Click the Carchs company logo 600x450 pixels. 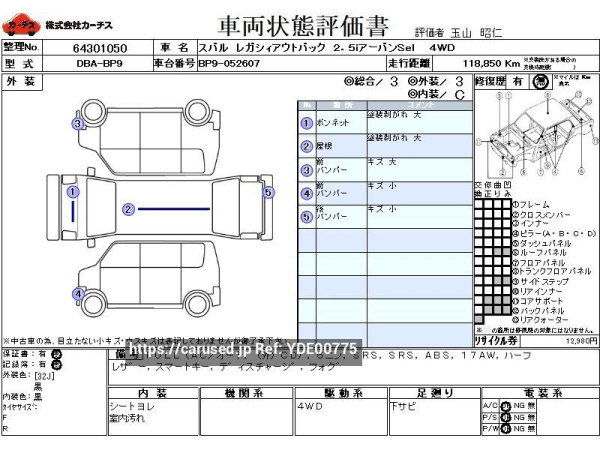tap(22, 23)
